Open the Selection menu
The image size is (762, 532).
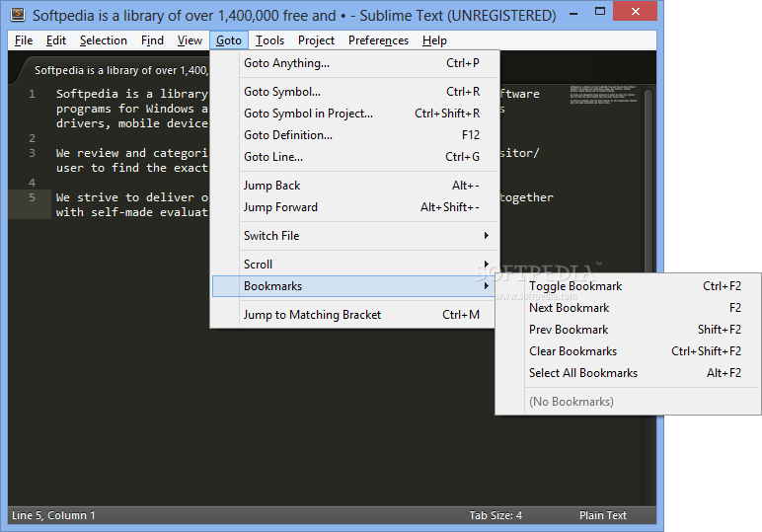104,40
